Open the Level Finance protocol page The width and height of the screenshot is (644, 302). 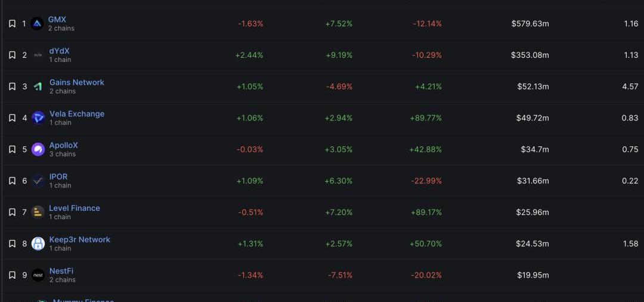pyautogui.click(x=75, y=208)
